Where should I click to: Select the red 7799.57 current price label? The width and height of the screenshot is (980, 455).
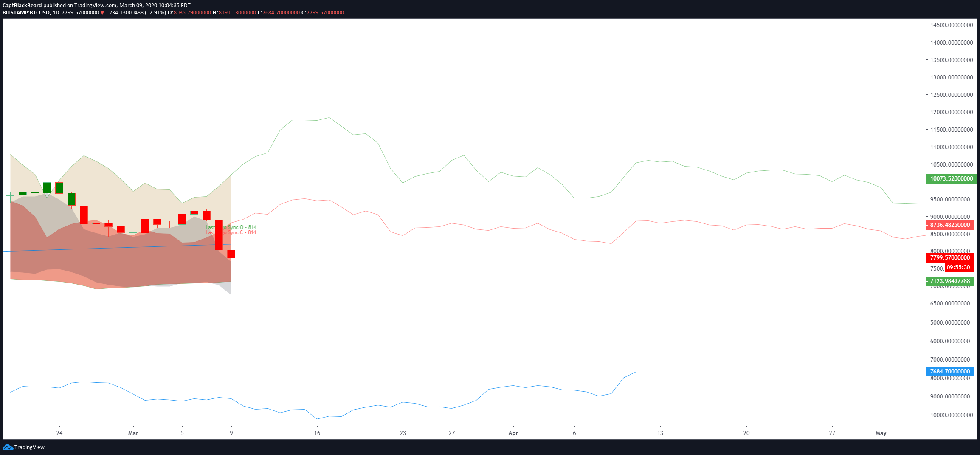(950, 257)
